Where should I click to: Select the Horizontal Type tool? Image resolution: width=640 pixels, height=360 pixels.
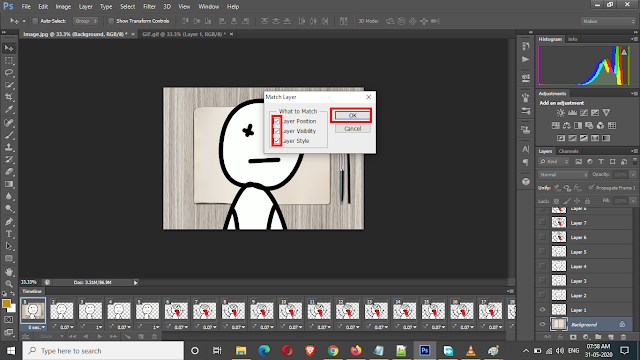tap(9, 234)
